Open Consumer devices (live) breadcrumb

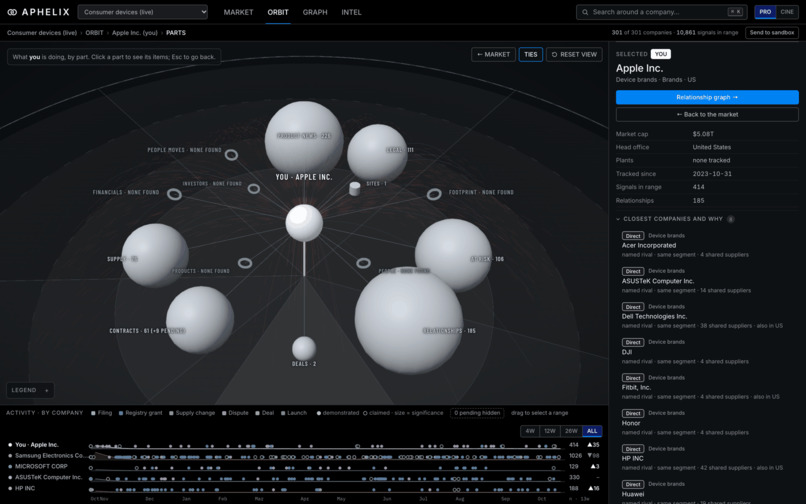tap(42, 32)
